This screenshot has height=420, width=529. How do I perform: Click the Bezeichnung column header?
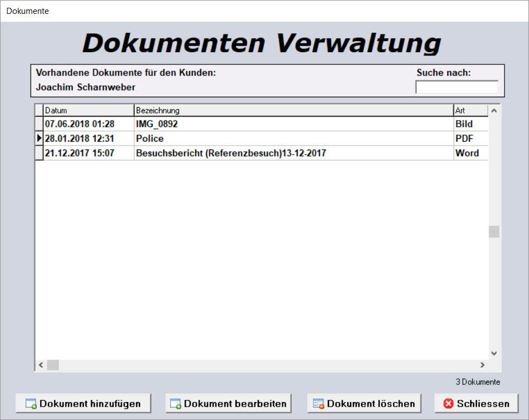293,111
